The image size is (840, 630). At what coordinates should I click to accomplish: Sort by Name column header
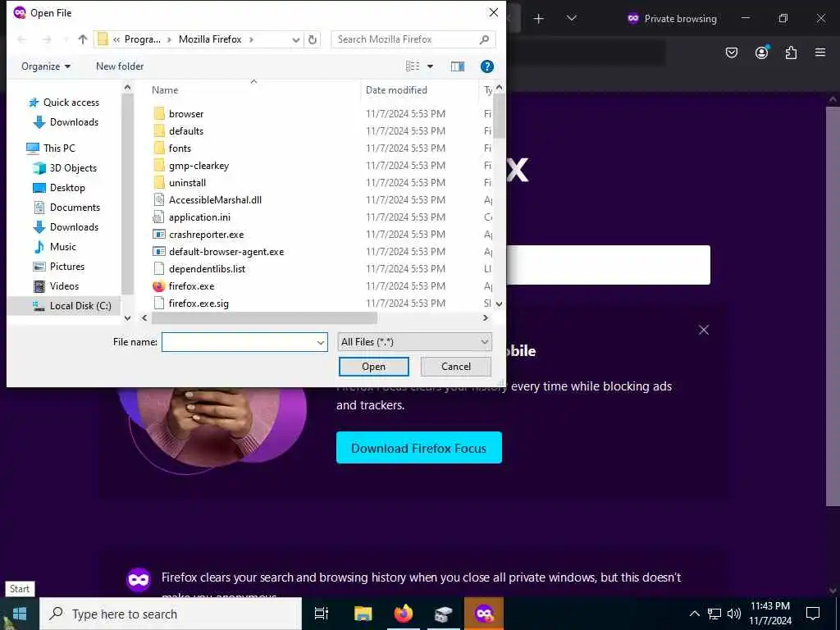(164, 90)
